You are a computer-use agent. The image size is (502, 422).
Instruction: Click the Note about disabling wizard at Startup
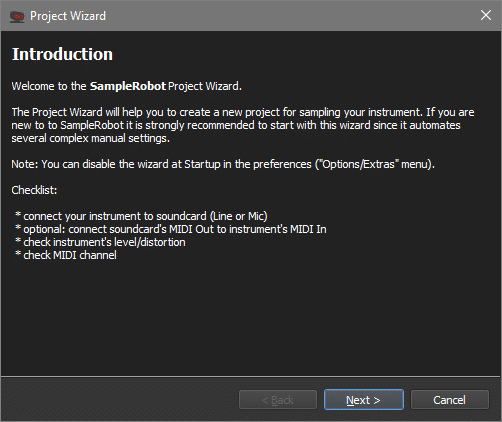223,164
